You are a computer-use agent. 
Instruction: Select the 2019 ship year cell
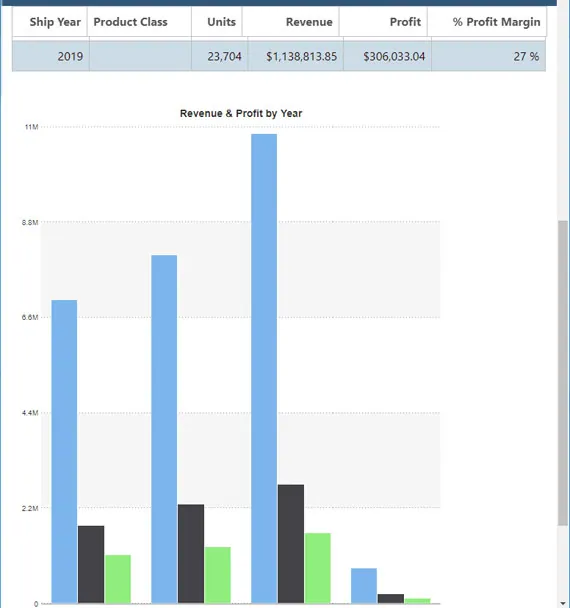(51, 56)
